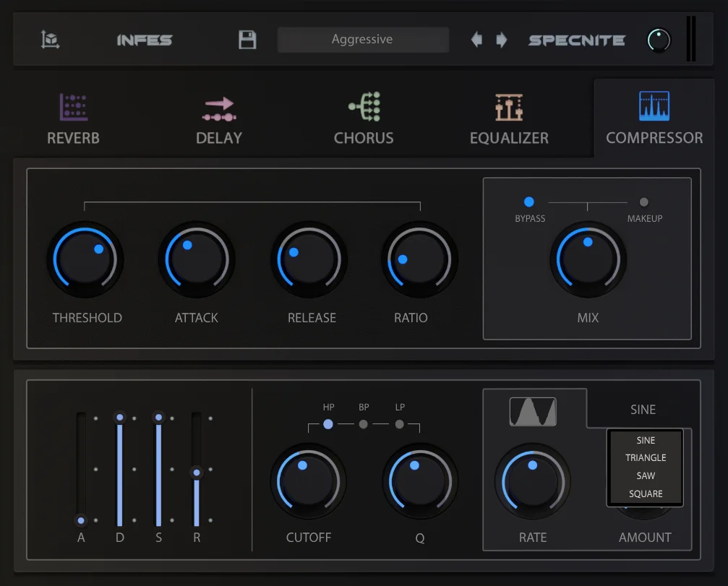Click the RELEASE knob
Screen dimensions: 728x586
[309, 259]
